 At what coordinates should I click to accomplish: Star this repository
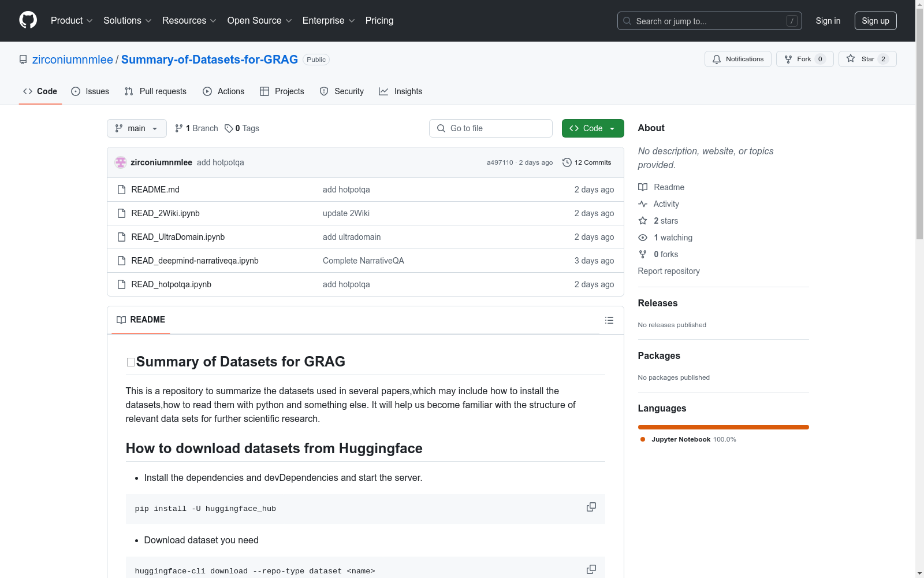click(867, 59)
